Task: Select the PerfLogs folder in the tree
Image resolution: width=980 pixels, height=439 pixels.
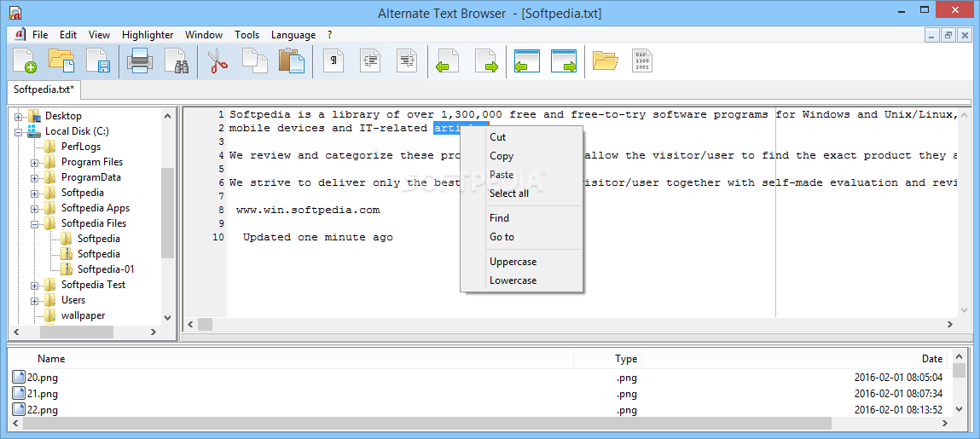Action: pos(83,146)
